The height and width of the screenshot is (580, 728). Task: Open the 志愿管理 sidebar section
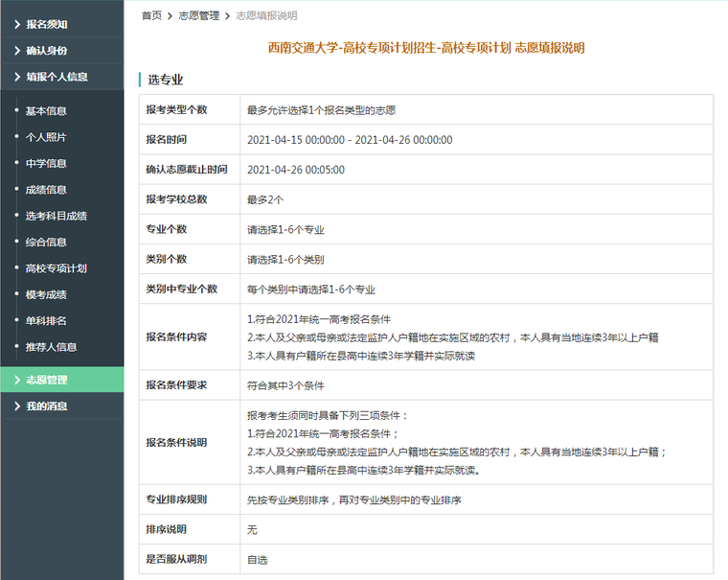pyautogui.click(x=61, y=380)
